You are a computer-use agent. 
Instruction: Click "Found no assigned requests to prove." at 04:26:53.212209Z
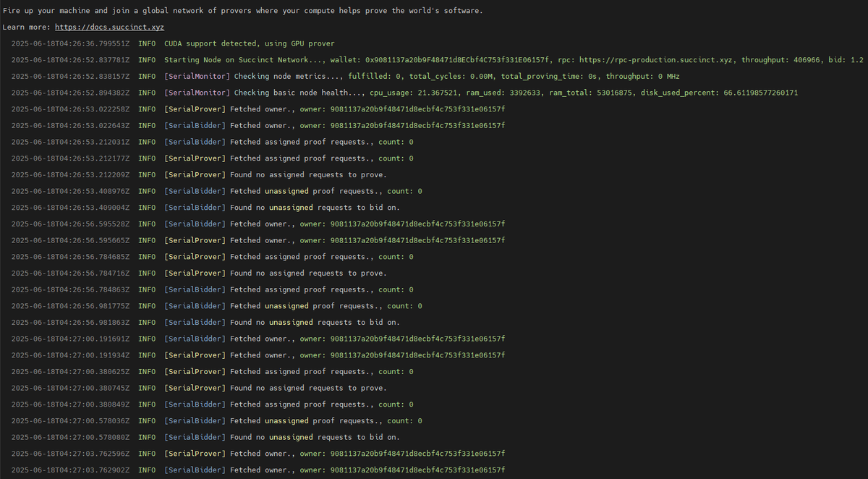coord(308,175)
